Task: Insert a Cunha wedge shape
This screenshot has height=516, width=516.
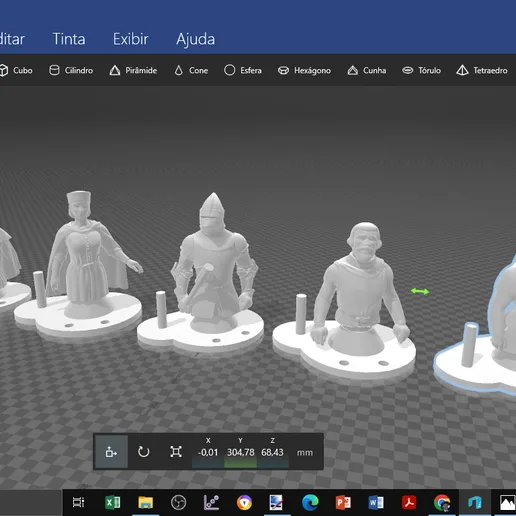Action: pos(367,71)
